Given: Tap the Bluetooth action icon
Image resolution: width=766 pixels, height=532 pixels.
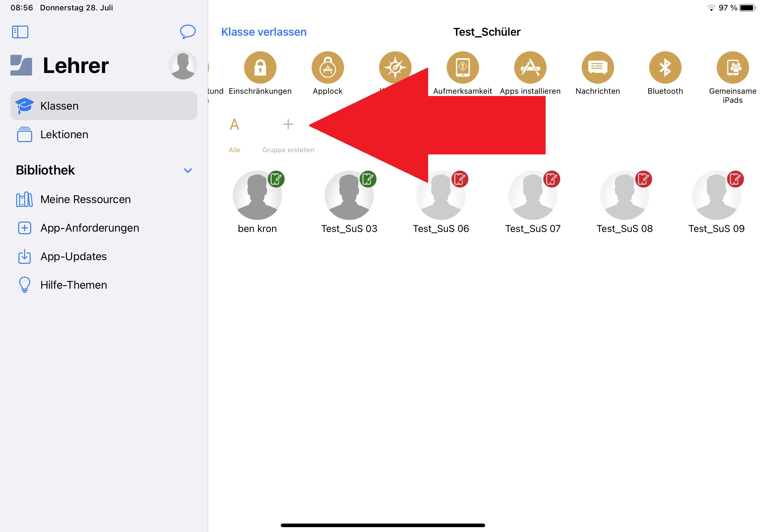Looking at the screenshot, I should 665,67.
